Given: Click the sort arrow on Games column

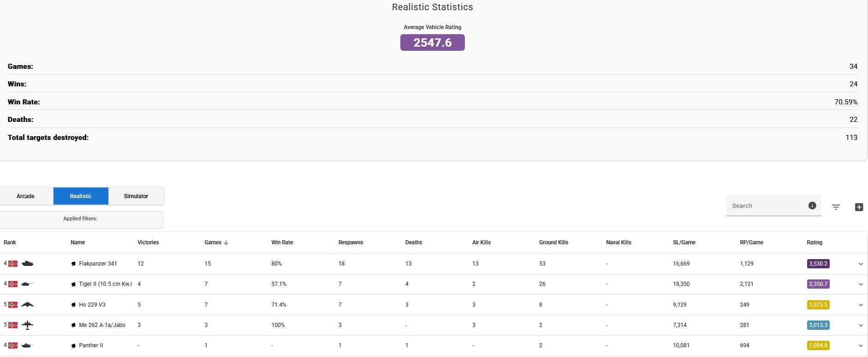Looking at the screenshot, I should coord(226,242).
